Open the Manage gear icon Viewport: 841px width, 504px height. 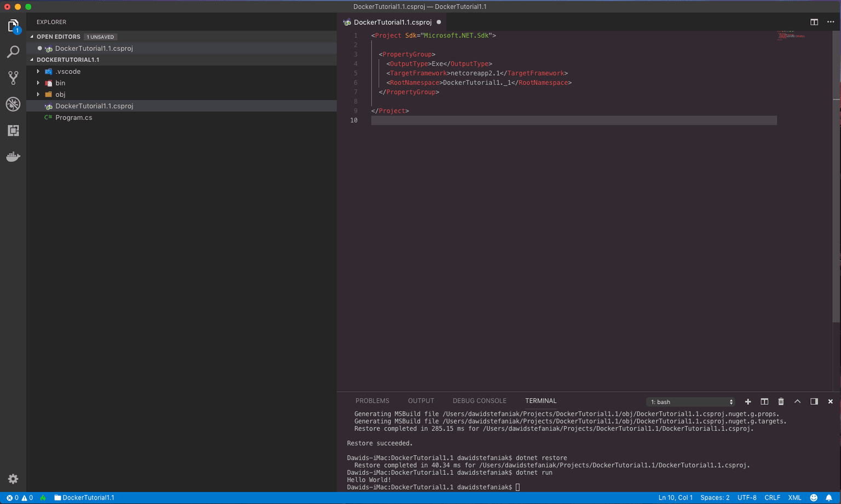pos(13,479)
